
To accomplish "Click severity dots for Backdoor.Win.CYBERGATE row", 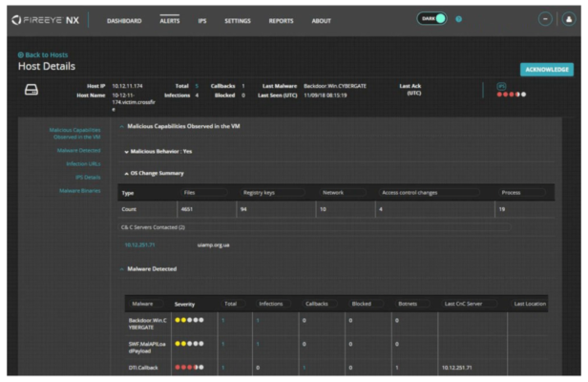I will click(189, 320).
